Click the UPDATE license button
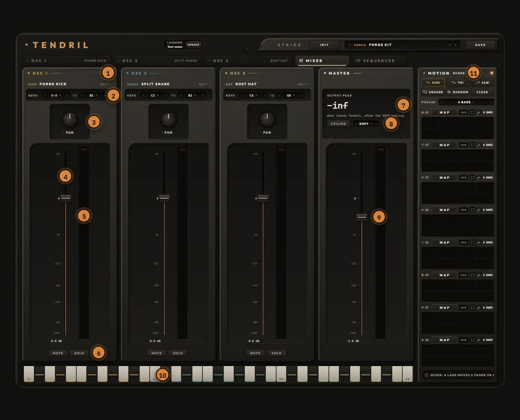 pos(193,45)
